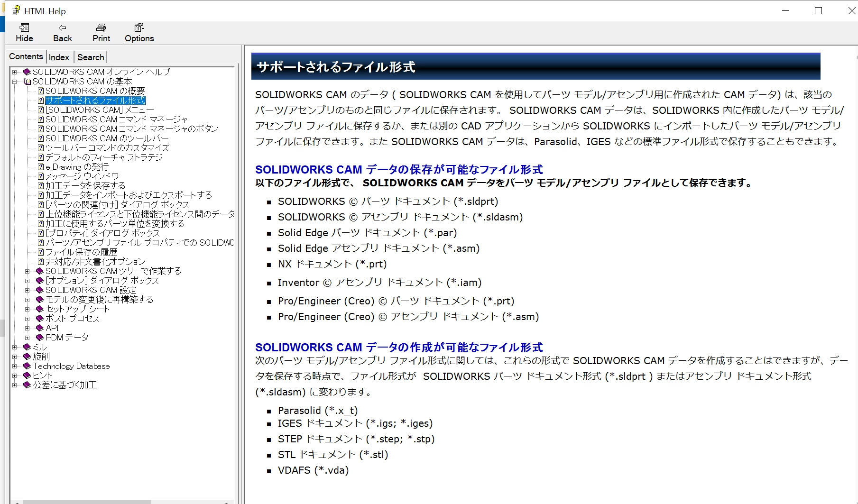Collapse SOLIDWORKS CAM の基本 node
This screenshot has width=858, height=504.
tap(15, 82)
